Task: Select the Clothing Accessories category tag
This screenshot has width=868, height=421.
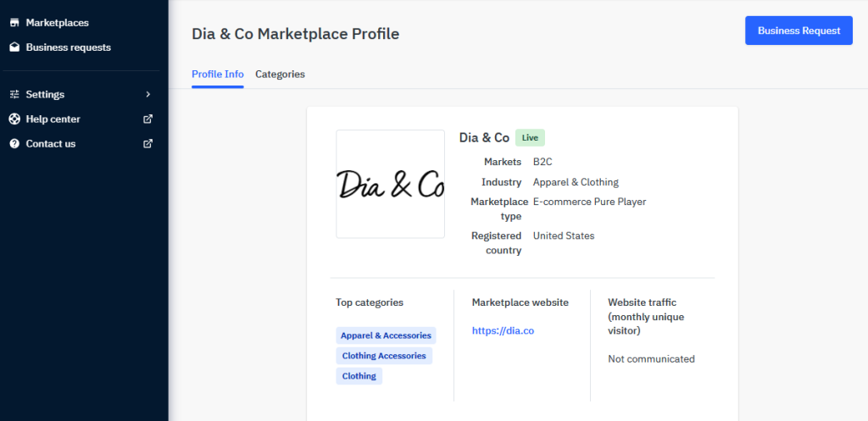Action: 384,356
